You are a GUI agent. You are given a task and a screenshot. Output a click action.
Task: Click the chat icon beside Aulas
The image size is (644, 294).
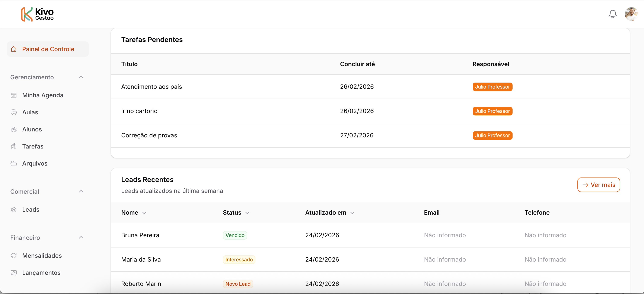click(14, 112)
